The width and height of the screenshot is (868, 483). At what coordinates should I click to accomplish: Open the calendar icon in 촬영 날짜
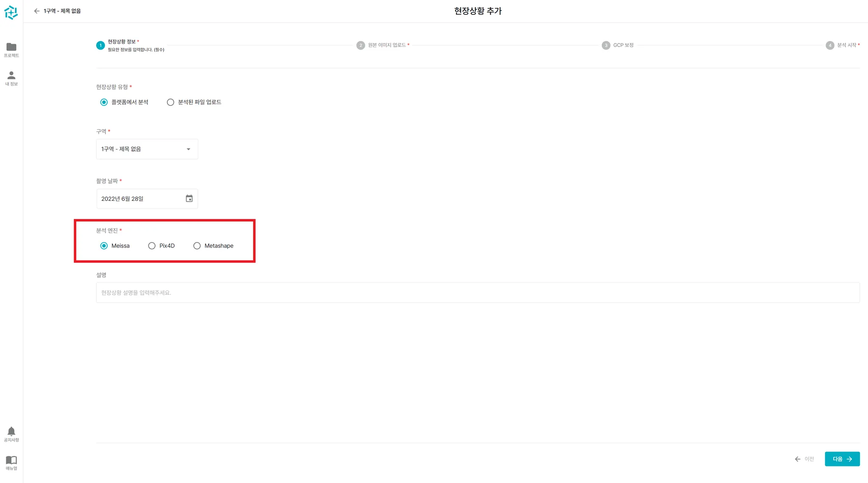189,199
